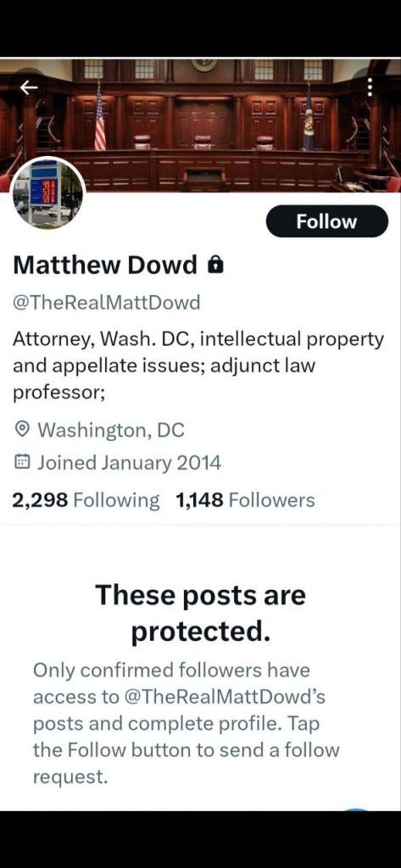The height and width of the screenshot is (868, 401).
Task: Tap the Joined January 2014 text
Action: point(129,462)
